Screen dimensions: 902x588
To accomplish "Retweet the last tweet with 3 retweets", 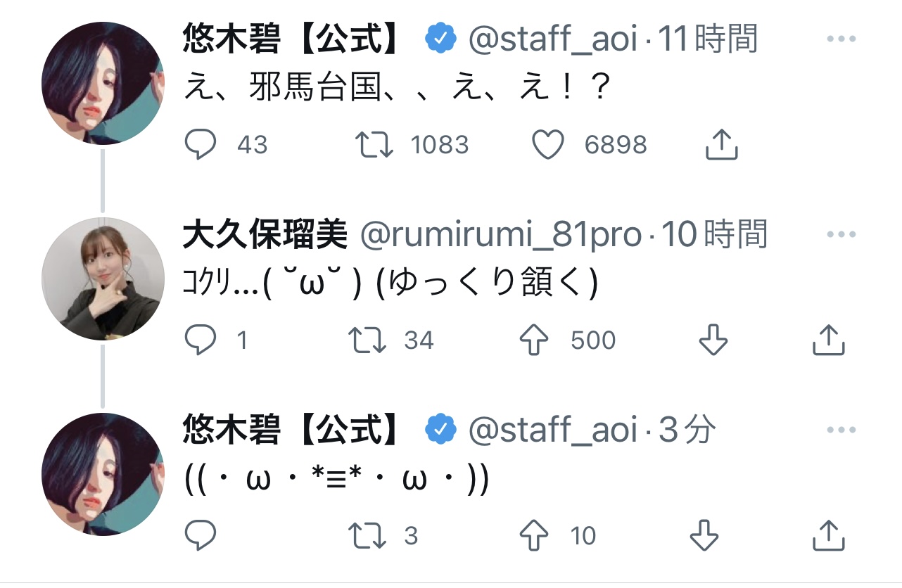I will point(367,537).
